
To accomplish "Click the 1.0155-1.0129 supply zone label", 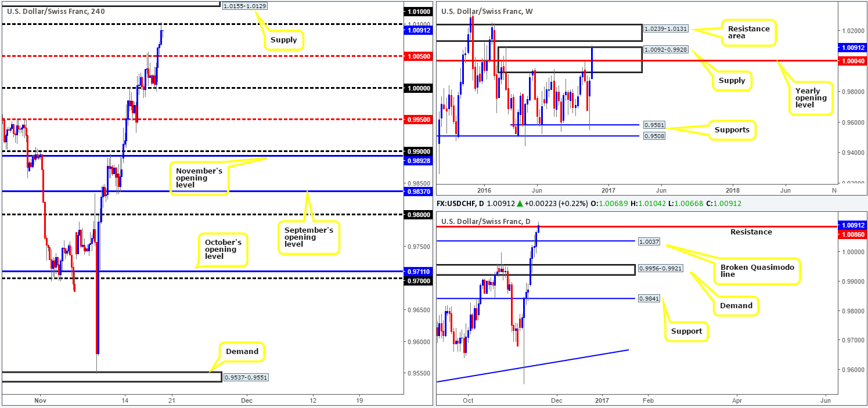I will (245, 5).
